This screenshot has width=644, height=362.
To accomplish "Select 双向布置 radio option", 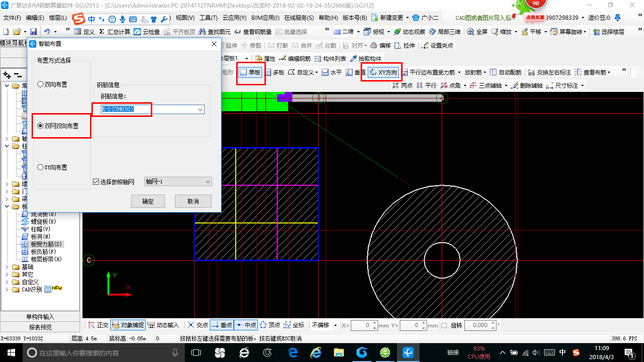I will coord(52,84).
